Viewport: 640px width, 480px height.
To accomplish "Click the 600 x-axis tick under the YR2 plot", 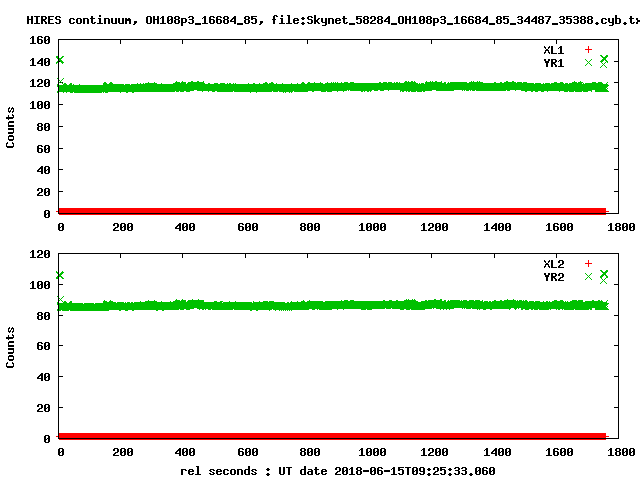I will 247,452.
